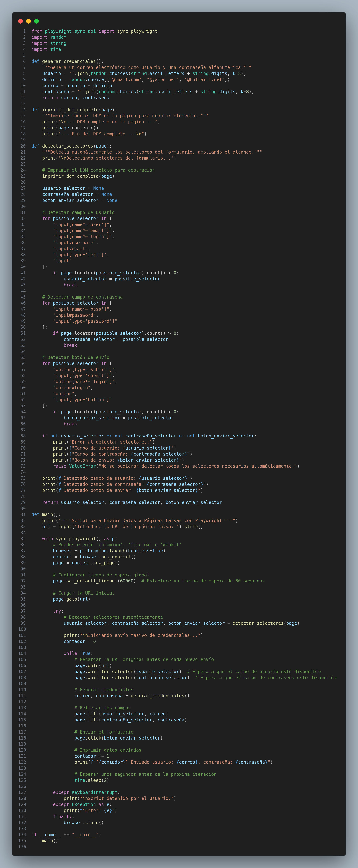The height and width of the screenshot is (868, 358).
Task: Click 'with sync_playwright() as p:' line
Action: coord(80,539)
